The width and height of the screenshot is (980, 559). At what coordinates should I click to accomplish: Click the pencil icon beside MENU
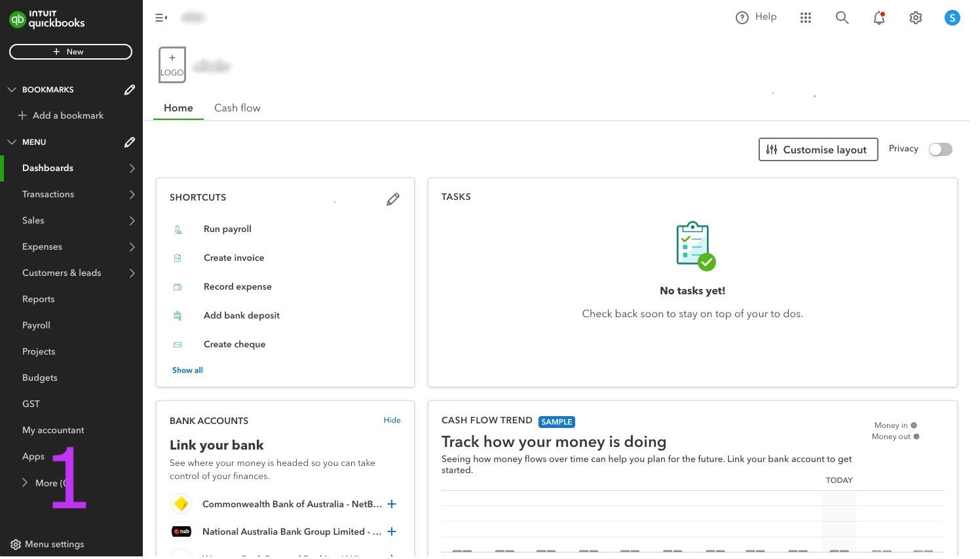130,142
